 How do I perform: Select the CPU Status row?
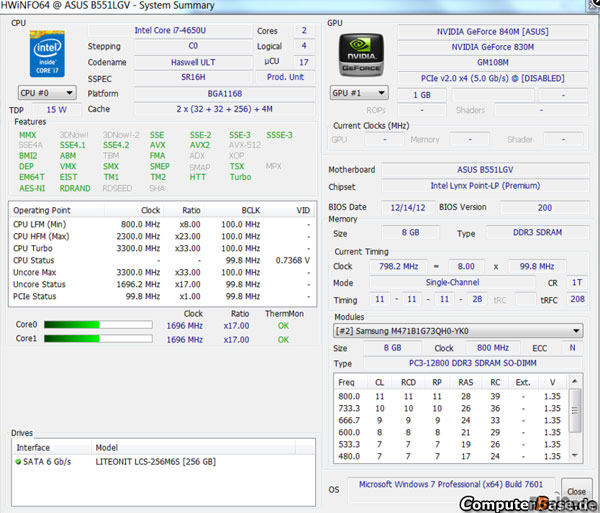162,261
